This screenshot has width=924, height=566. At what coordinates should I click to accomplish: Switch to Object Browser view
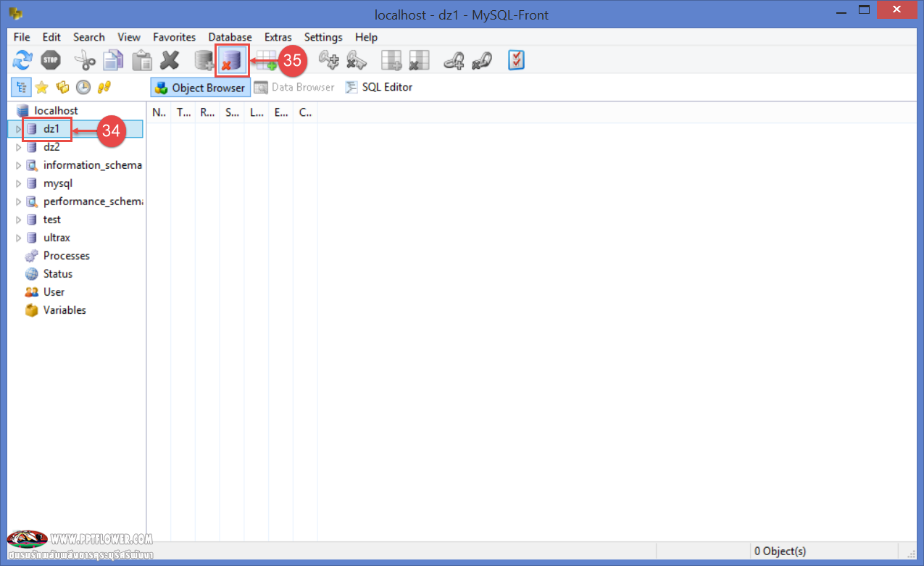point(200,88)
